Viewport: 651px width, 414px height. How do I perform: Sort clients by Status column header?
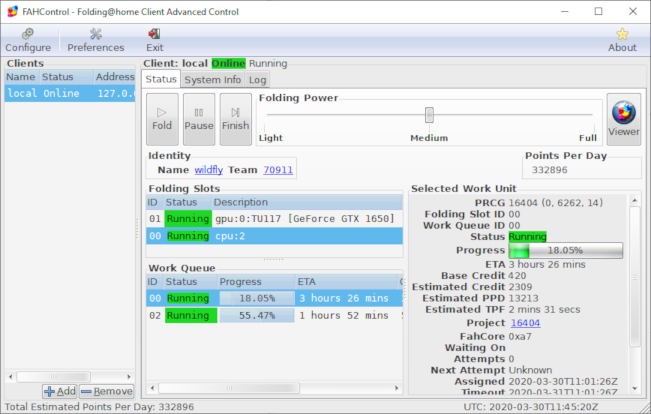(67, 77)
